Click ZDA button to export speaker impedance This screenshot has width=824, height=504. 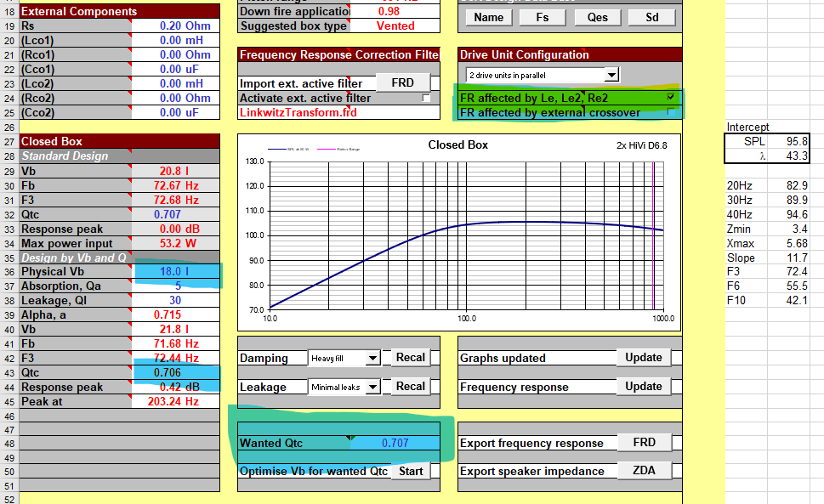[x=645, y=470]
